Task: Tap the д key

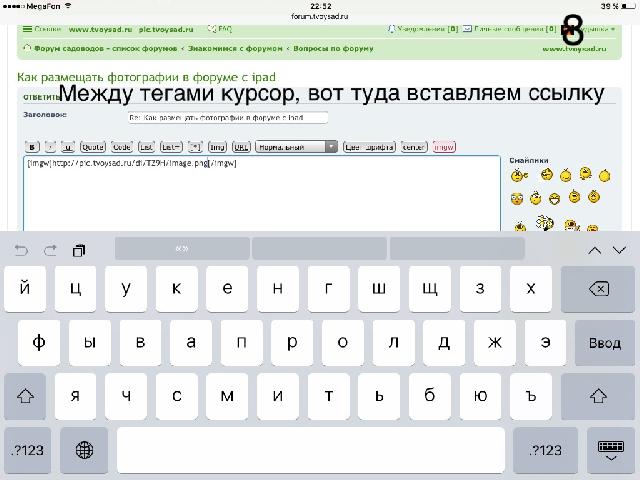Action: pos(444,342)
